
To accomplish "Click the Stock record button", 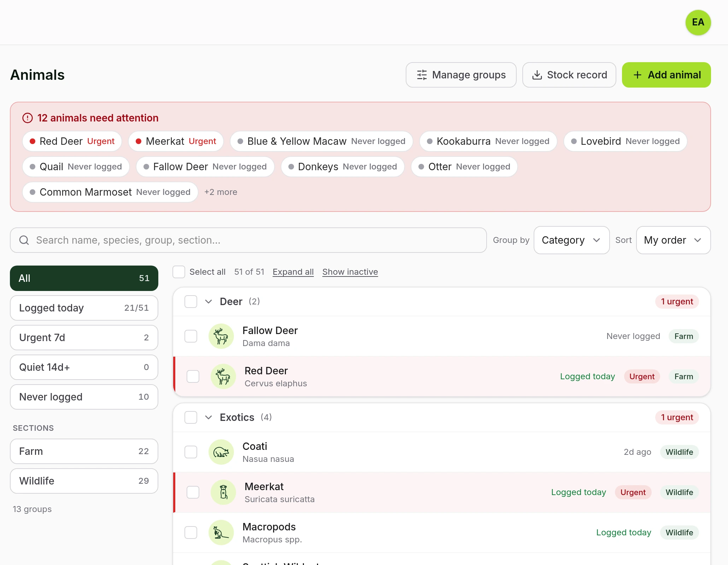I will (x=569, y=75).
